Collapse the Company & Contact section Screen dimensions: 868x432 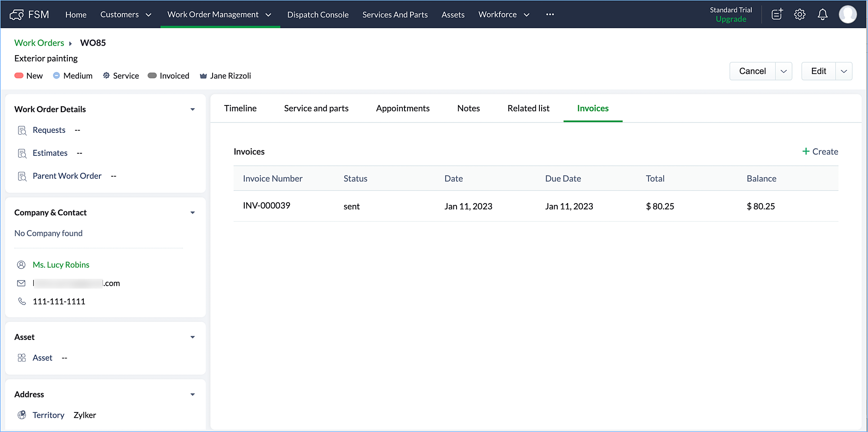[193, 213]
